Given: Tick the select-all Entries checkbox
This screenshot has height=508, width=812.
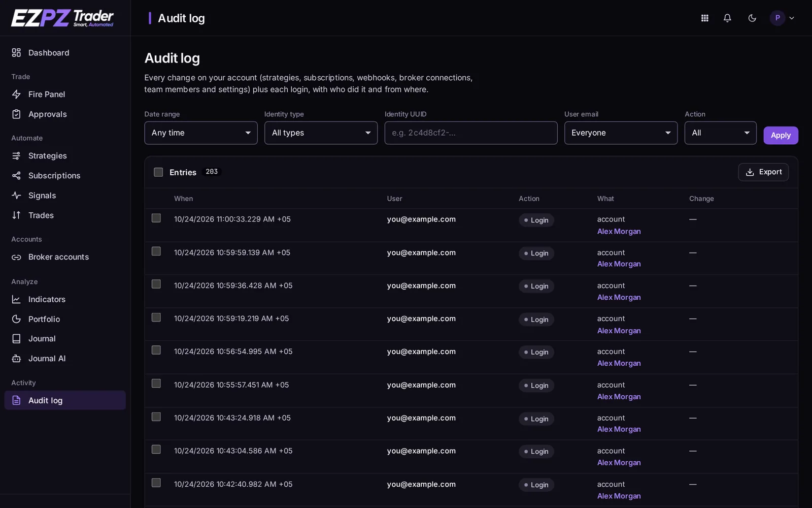Looking at the screenshot, I should (158, 172).
